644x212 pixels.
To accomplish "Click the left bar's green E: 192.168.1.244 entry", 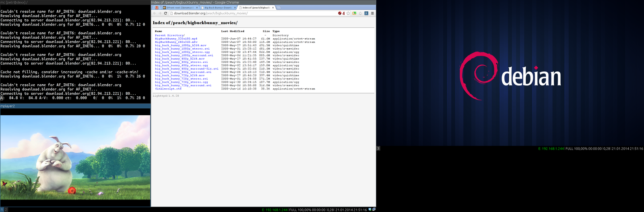I will [275, 210].
